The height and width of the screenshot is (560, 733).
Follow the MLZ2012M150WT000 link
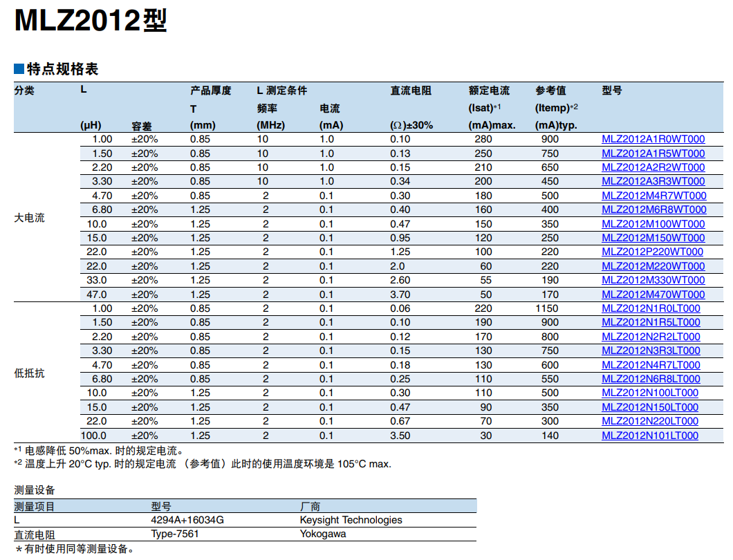(653, 238)
